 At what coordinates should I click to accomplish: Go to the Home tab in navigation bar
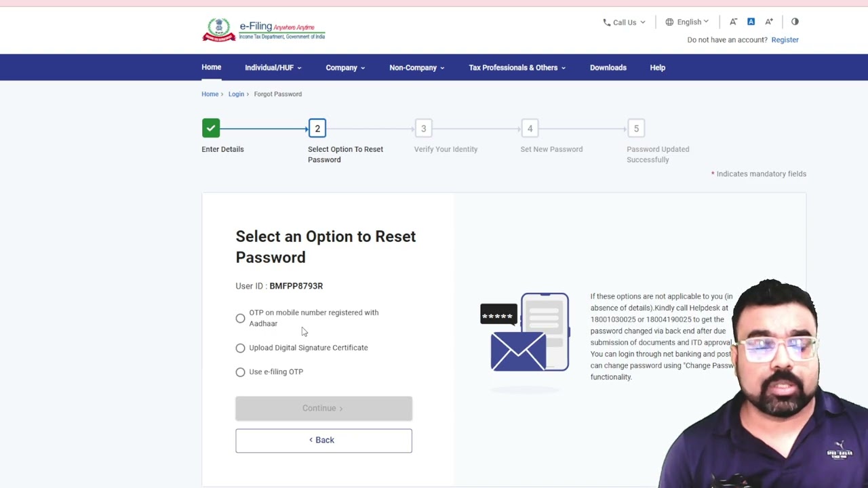[212, 67]
